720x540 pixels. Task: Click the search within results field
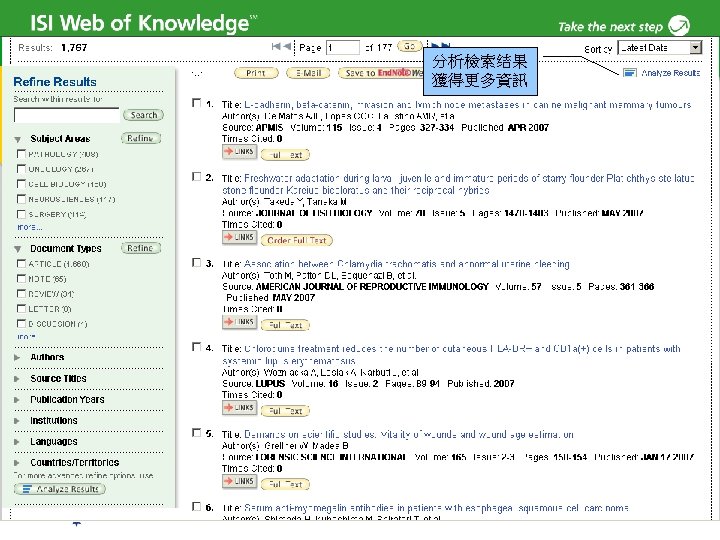tap(67, 115)
